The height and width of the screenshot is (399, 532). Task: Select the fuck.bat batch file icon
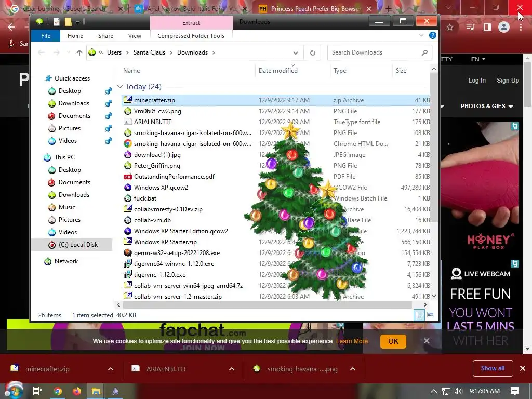[128, 198]
